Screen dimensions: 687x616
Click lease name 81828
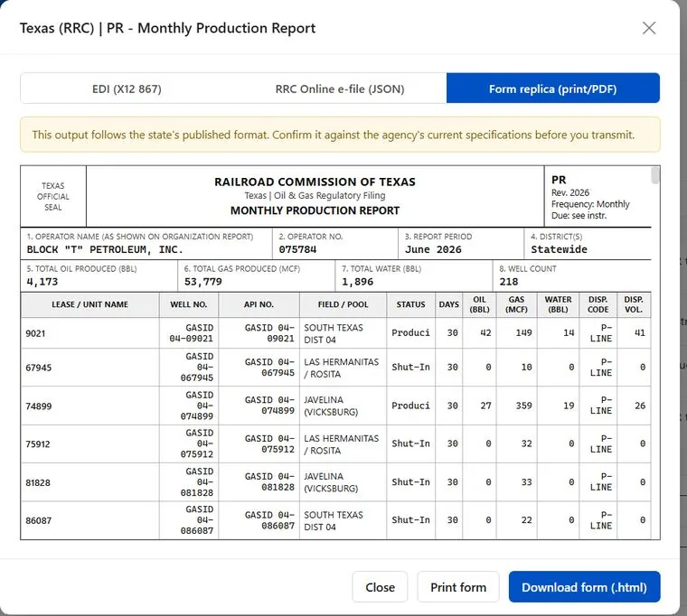click(38, 483)
